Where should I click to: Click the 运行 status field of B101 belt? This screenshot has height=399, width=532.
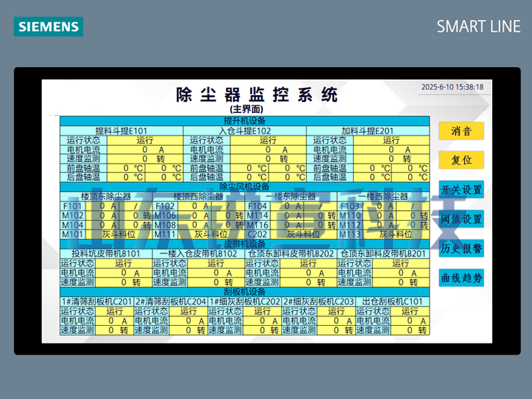click(123, 263)
